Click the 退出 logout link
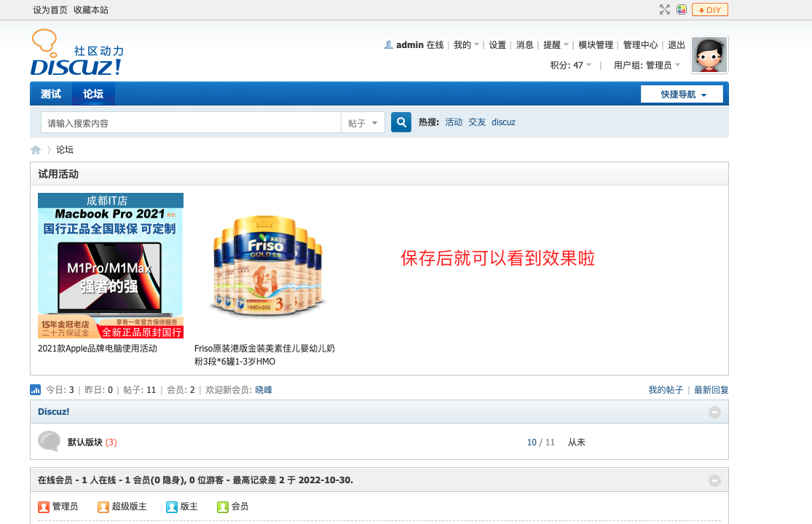This screenshot has width=812, height=524. 677,45
